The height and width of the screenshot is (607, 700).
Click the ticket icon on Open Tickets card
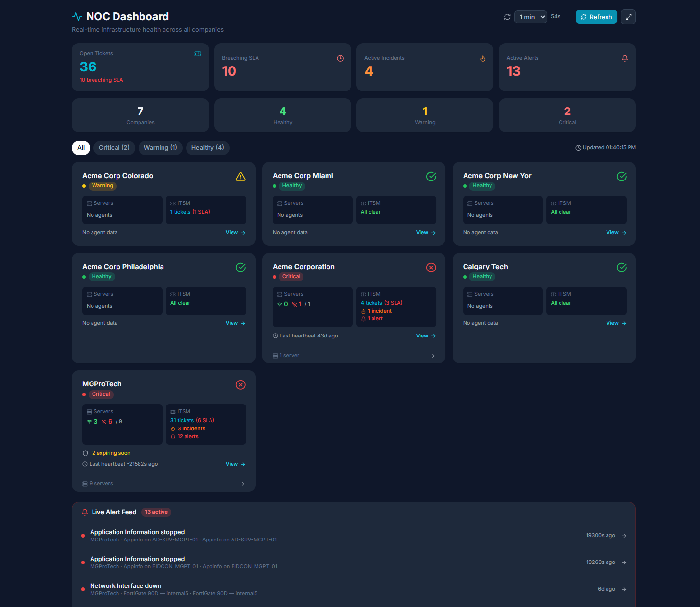click(198, 54)
